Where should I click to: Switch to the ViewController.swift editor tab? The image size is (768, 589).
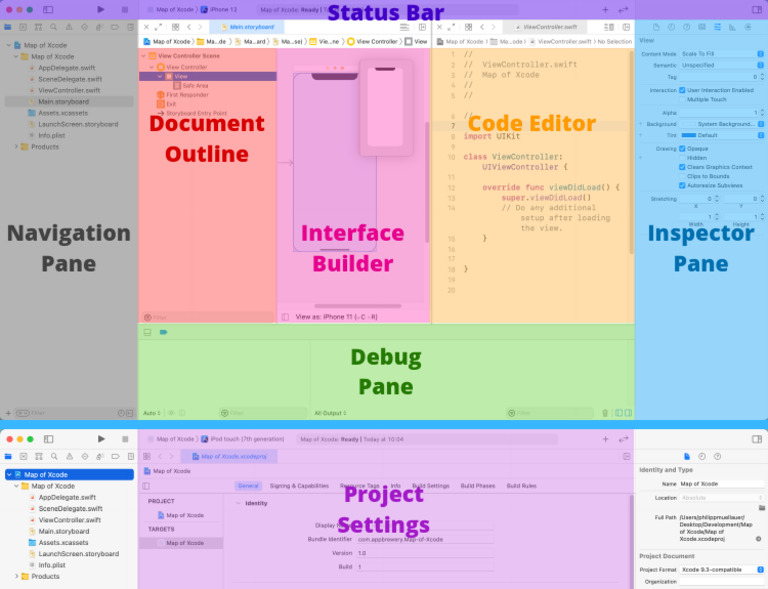coord(547,27)
